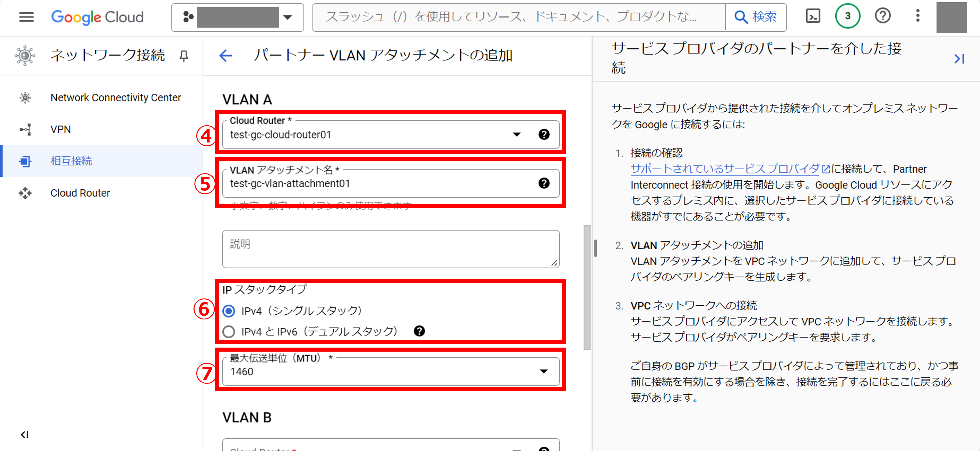Open the MTU 1460 dropdown
Screen dimensions: 980x451
tap(544, 371)
